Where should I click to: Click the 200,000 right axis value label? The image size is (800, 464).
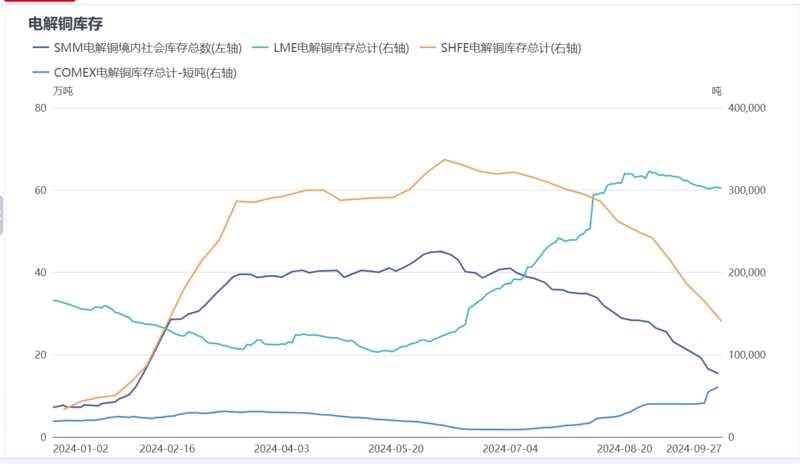(745, 273)
